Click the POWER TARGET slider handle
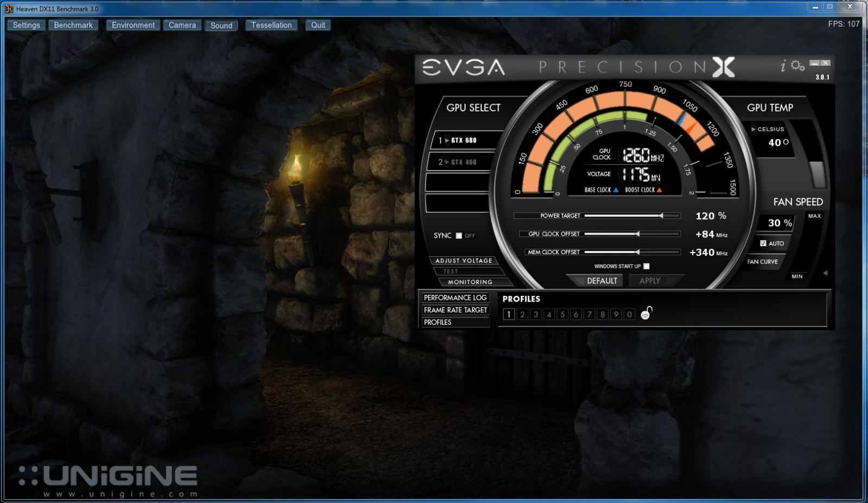Screen dimensions: 868x503 pos(661,216)
